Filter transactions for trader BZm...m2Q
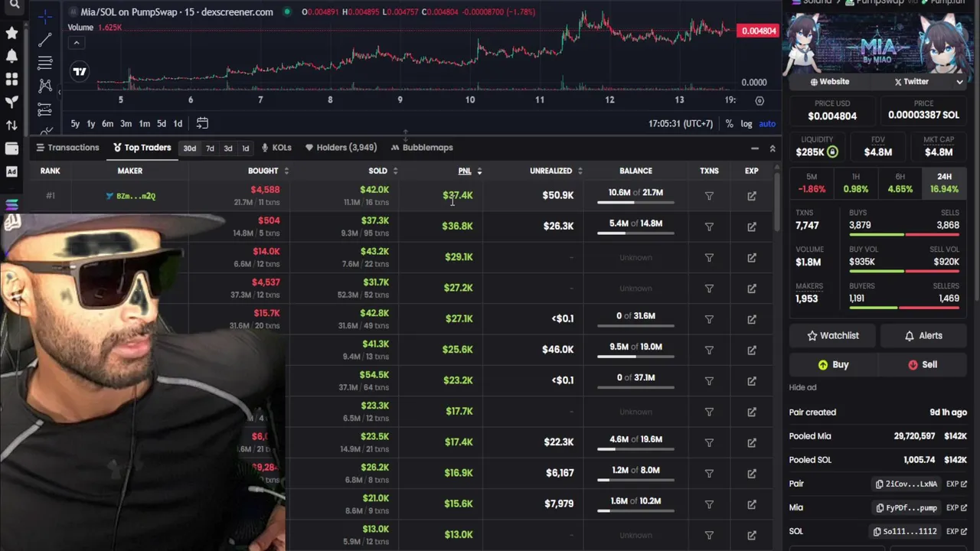980x551 pixels. [x=709, y=196]
